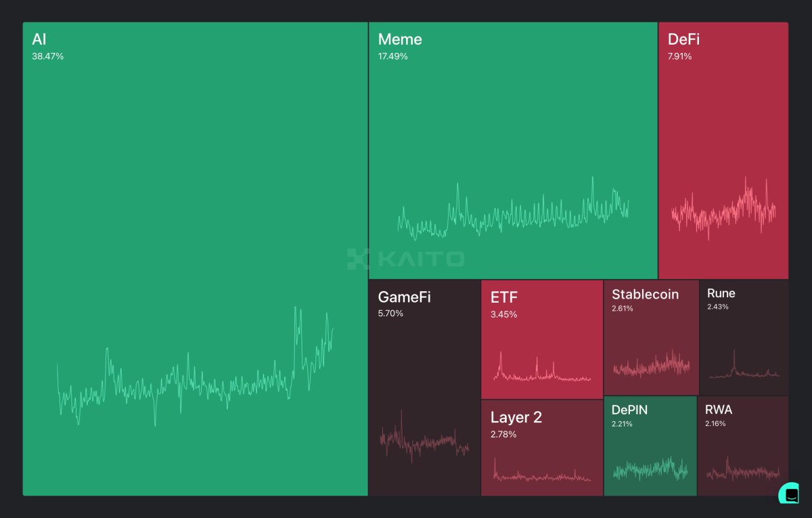This screenshot has height=518, width=812.
Task: Select the AI sector tile
Action: click(195, 169)
